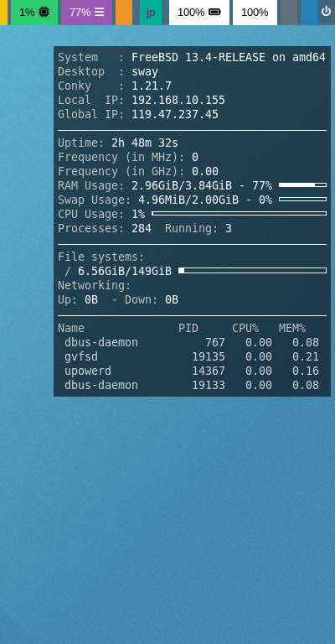Click the File systems: heading
335x644 pixels.
click(x=101, y=257)
